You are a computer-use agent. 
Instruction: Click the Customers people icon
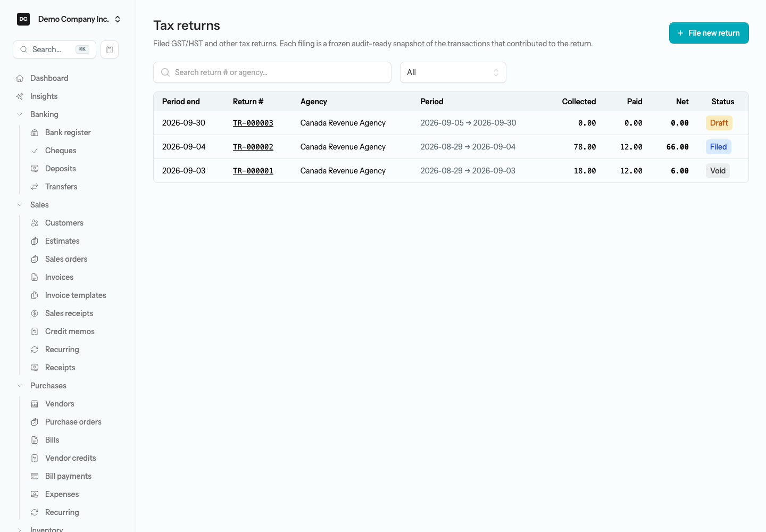click(x=35, y=223)
